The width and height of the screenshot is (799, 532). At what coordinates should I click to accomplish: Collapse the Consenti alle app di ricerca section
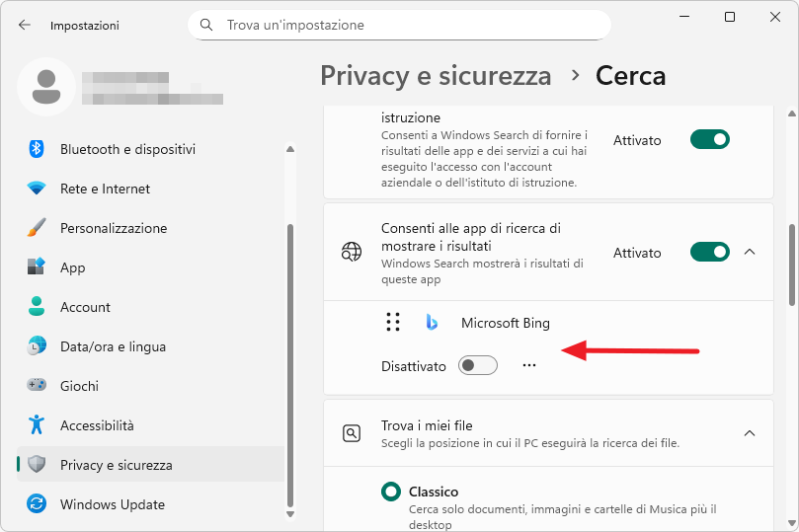coord(749,252)
